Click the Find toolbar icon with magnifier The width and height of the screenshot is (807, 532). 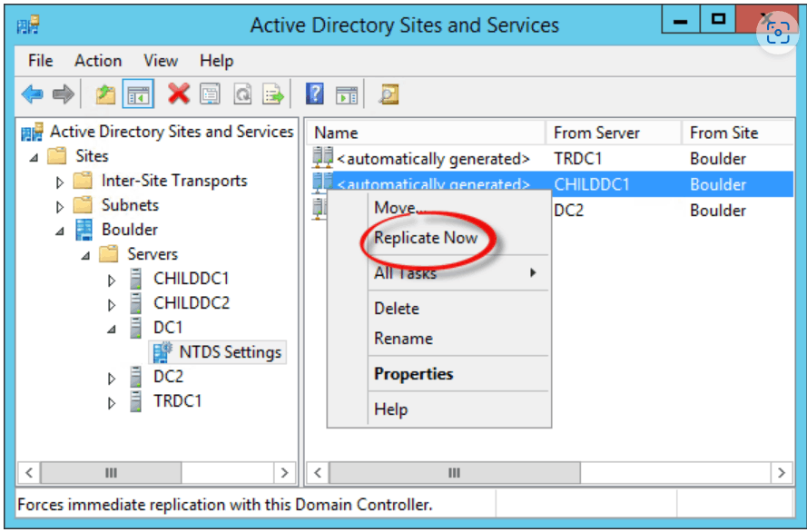[x=389, y=94]
